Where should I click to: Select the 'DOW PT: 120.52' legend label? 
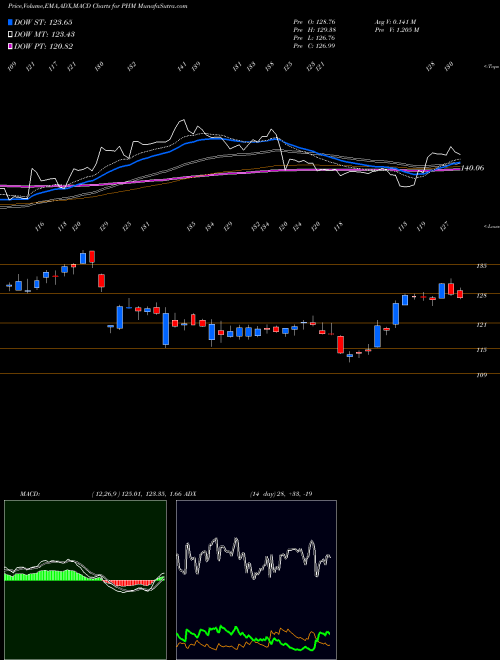pos(43,46)
